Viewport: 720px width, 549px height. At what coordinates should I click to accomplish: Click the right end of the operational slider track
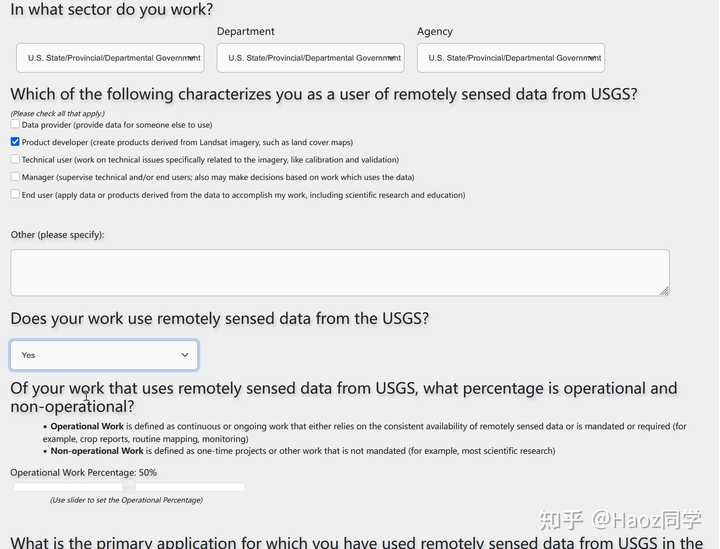click(x=241, y=487)
